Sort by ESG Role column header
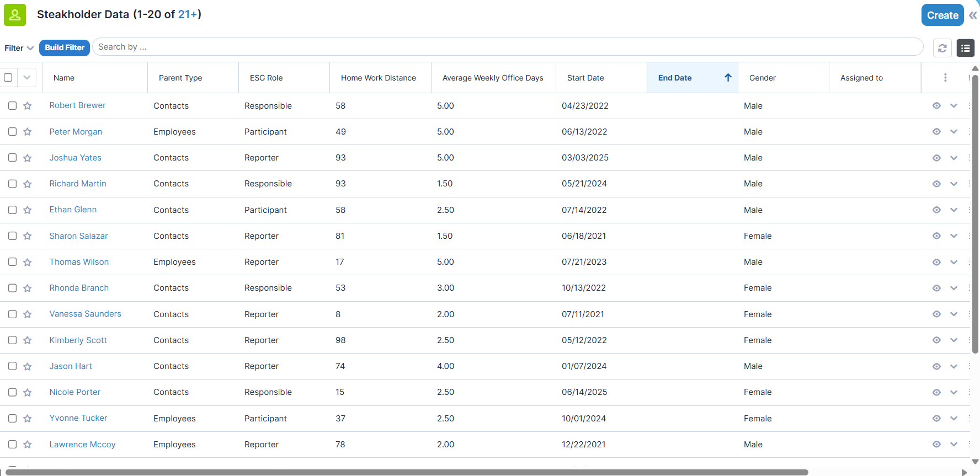980x476 pixels. tap(266, 78)
